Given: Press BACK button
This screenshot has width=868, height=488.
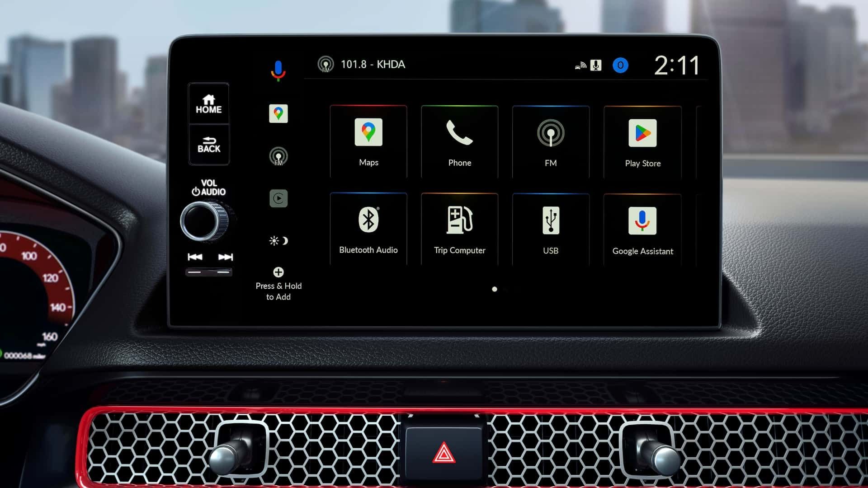Looking at the screenshot, I should (209, 143).
